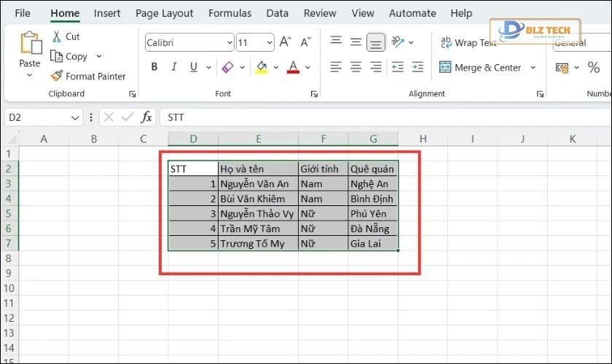Toggle Wrap Text for selected cells
This screenshot has height=364, width=612.
(468, 43)
